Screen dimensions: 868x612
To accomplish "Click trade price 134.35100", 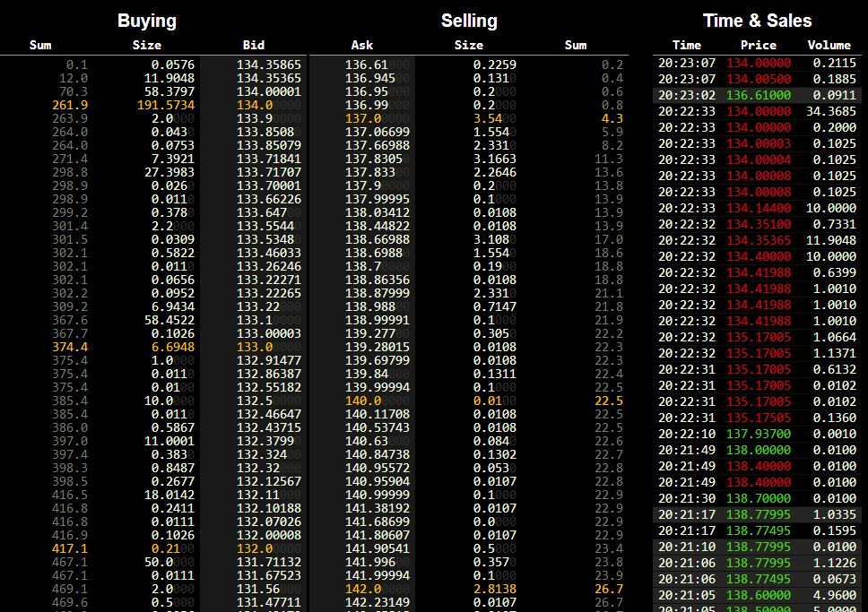I will pos(759,224).
